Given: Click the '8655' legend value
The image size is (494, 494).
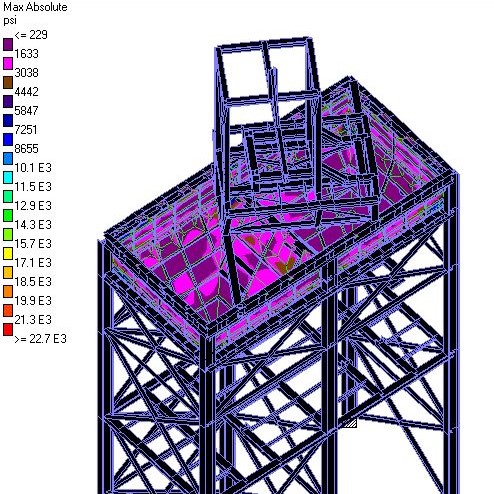Looking at the screenshot, I should (26, 149).
